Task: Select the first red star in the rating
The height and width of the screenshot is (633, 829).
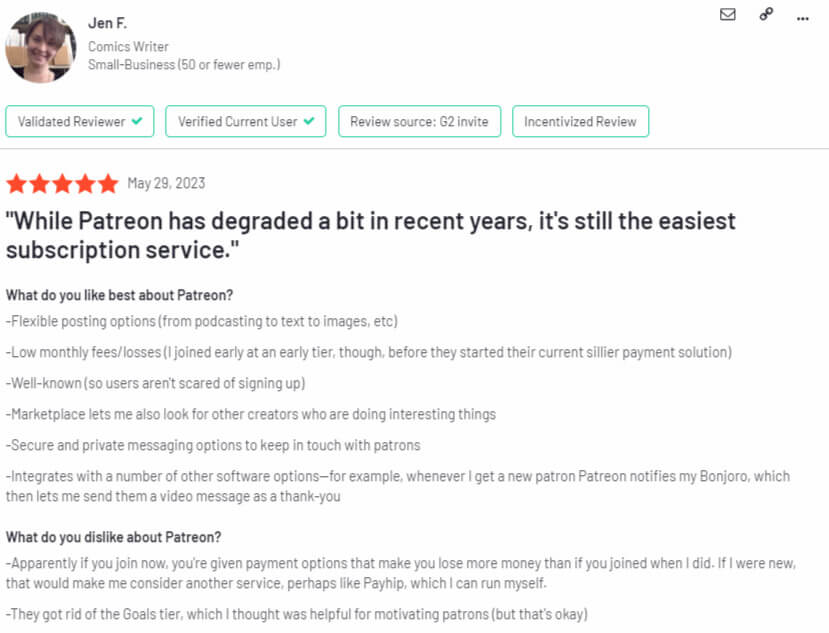Action: (x=16, y=183)
